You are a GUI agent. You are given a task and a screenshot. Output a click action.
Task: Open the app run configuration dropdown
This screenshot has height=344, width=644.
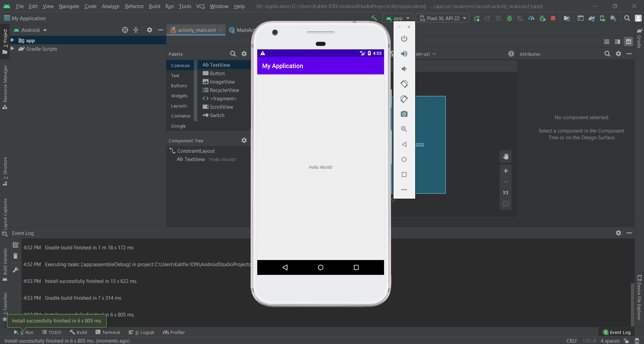coord(398,18)
